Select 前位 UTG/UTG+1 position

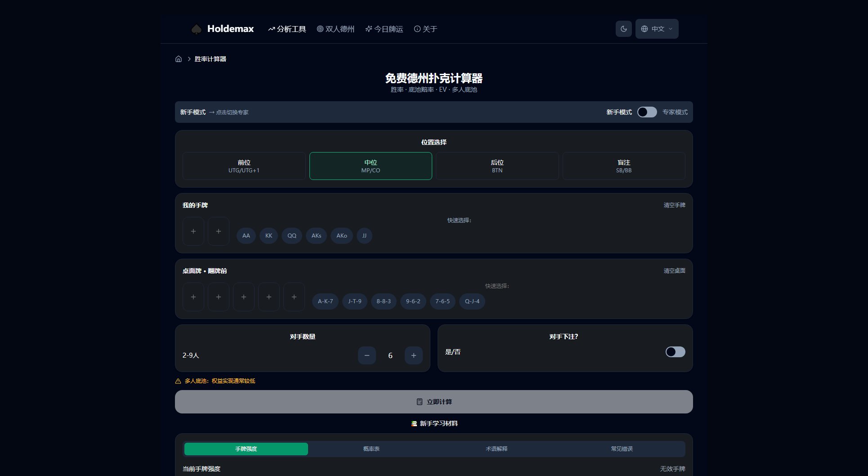[x=244, y=166]
